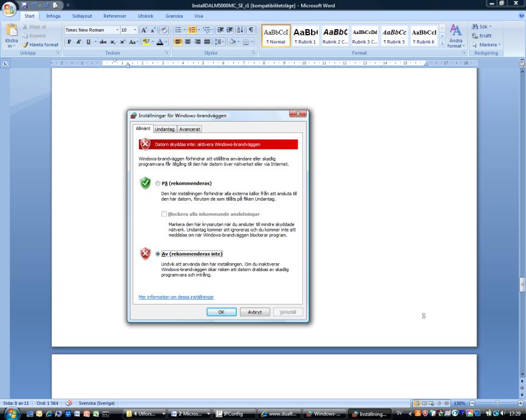Switch to outline view button
This screenshot has width=526, height=420.
[x=439, y=403]
